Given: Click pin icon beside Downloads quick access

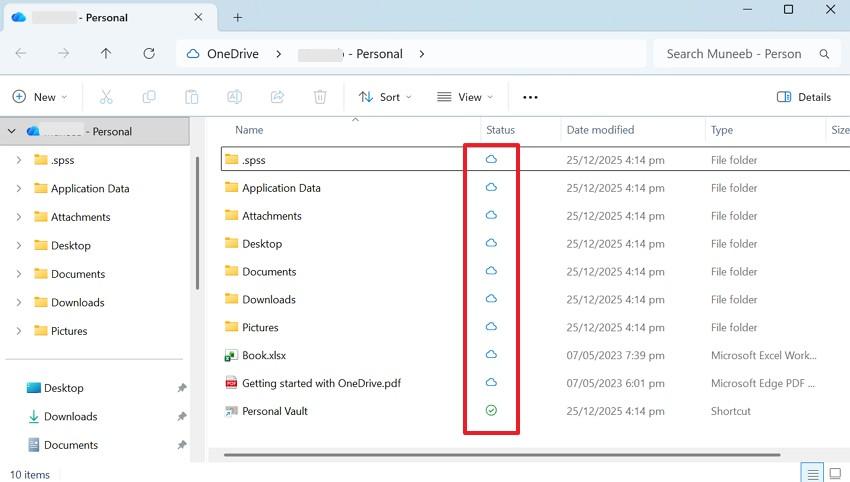Looking at the screenshot, I should point(182,416).
